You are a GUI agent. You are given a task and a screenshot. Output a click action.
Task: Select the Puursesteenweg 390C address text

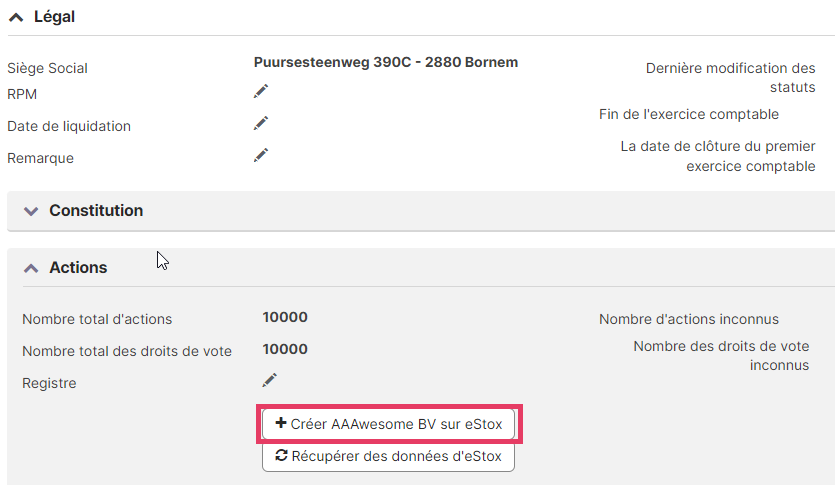[386, 62]
